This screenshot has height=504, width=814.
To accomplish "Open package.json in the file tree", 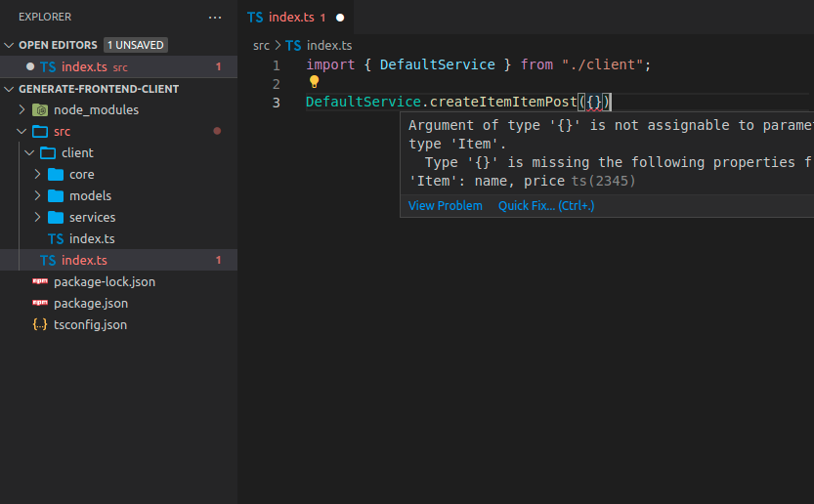I will 91,304.
